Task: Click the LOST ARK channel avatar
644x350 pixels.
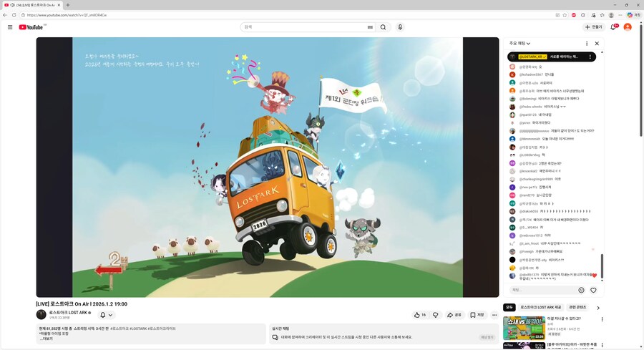Action: pyautogui.click(x=41, y=315)
